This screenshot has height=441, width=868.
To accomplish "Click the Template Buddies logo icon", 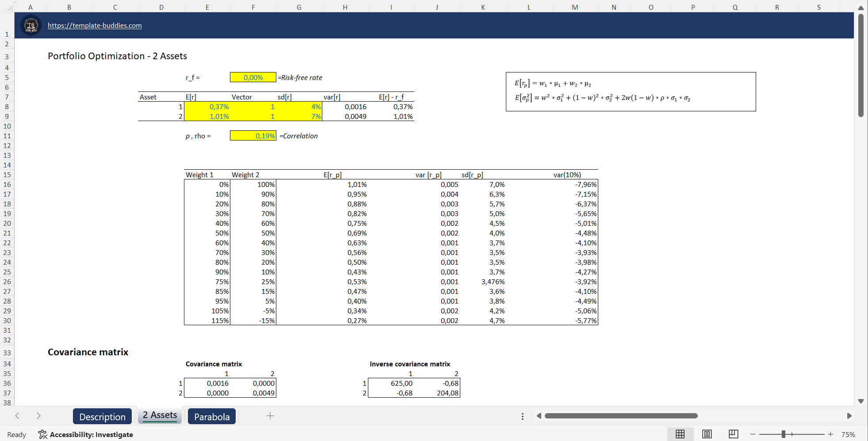I will [31, 25].
